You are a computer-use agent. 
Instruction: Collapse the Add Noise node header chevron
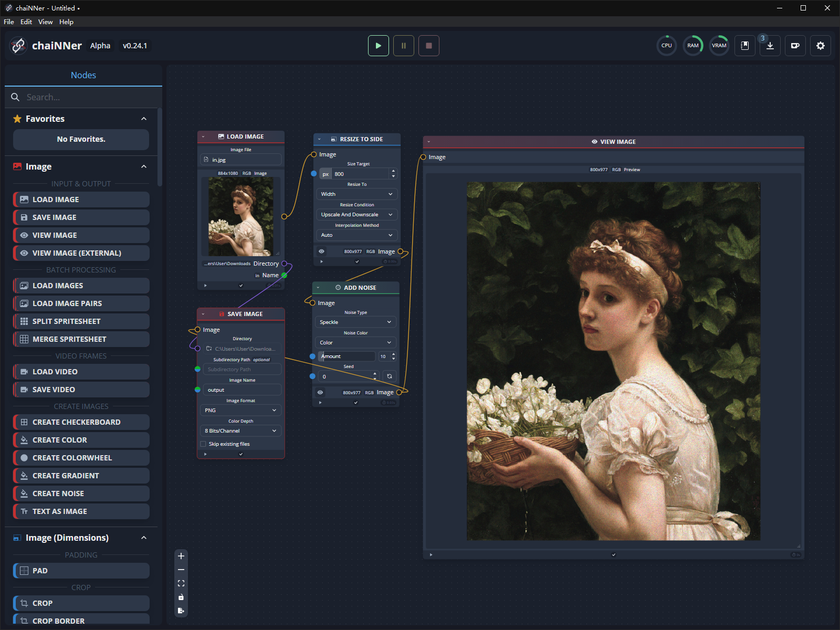(x=318, y=288)
